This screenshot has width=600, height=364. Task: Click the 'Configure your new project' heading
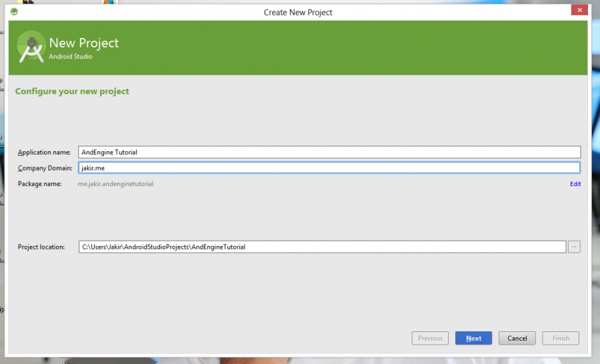[x=72, y=91]
